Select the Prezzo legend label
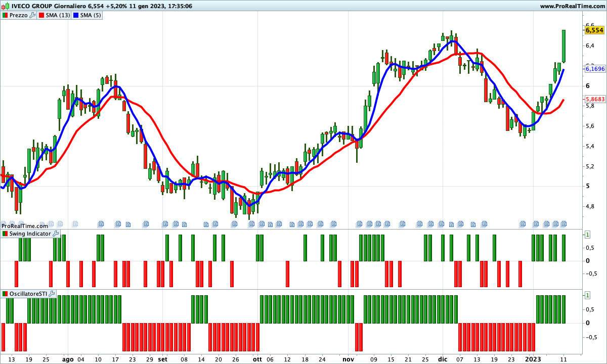Image resolution: width=607 pixels, height=364 pixels. (19, 15)
